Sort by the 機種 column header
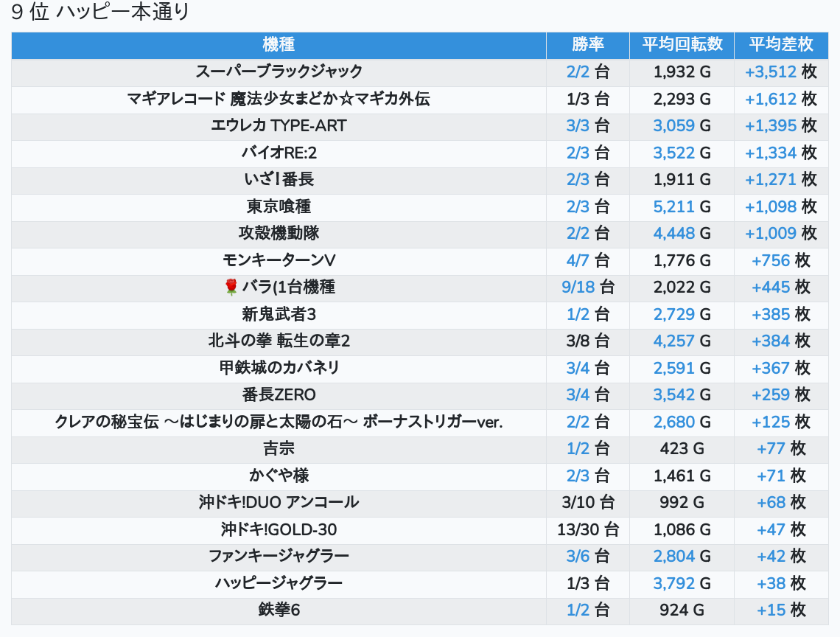Viewport: 840px width, 637px height. [x=279, y=44]
